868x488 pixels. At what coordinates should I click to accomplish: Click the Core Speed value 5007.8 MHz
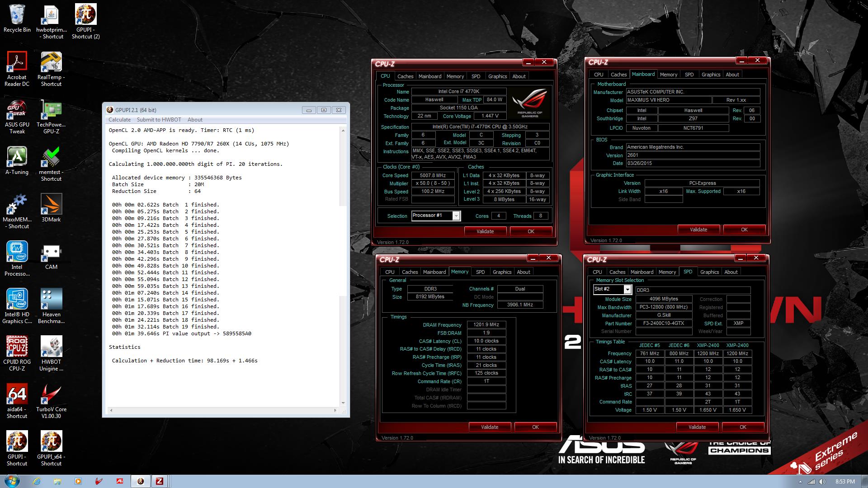pyautogui.click(x=433, y=176)
